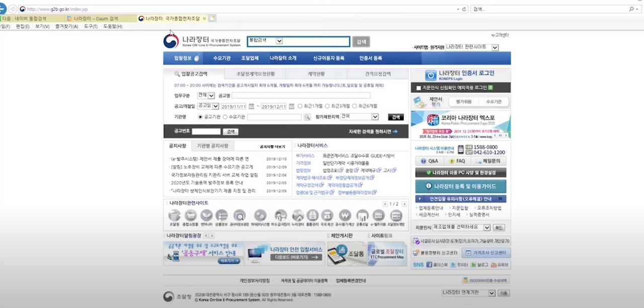Open the 종합쇼핑몰 shopping cart icon
Image resolution: width=644 pixels, height=308 pixels.
coord(191,215)
